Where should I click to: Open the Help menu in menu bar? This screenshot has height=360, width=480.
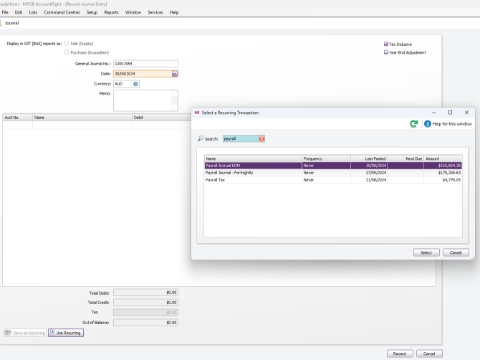[x=174, y=12]
